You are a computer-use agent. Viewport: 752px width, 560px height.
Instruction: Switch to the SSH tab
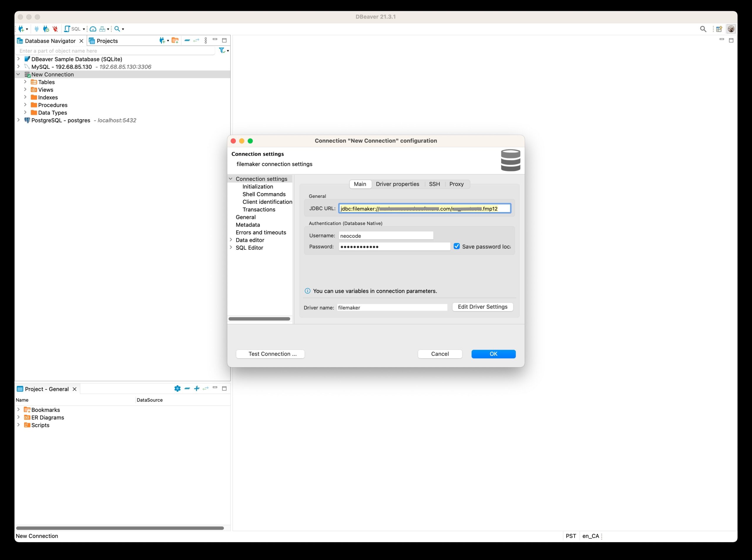[434, 184]
